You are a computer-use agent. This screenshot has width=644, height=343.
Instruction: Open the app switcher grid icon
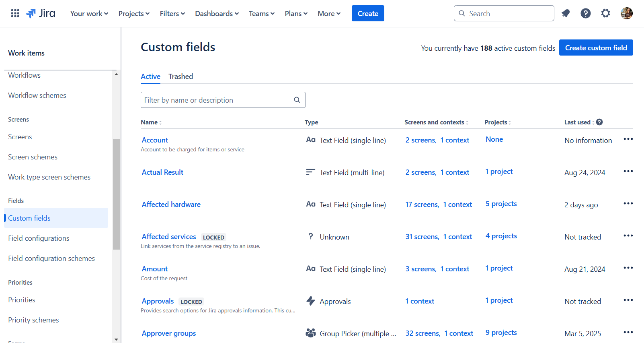coord(15,13)
